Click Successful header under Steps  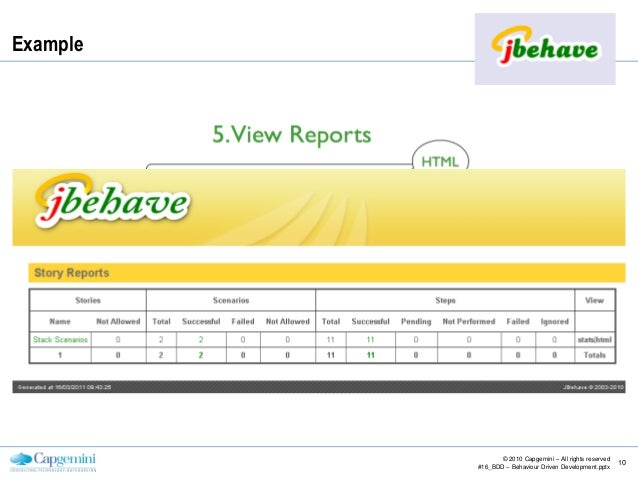(x=370, y=322)
